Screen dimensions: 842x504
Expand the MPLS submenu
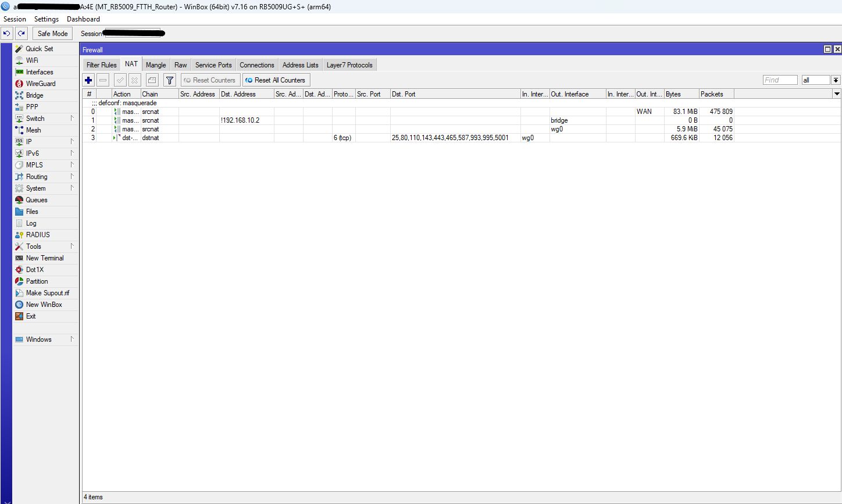tap(72, 165)
